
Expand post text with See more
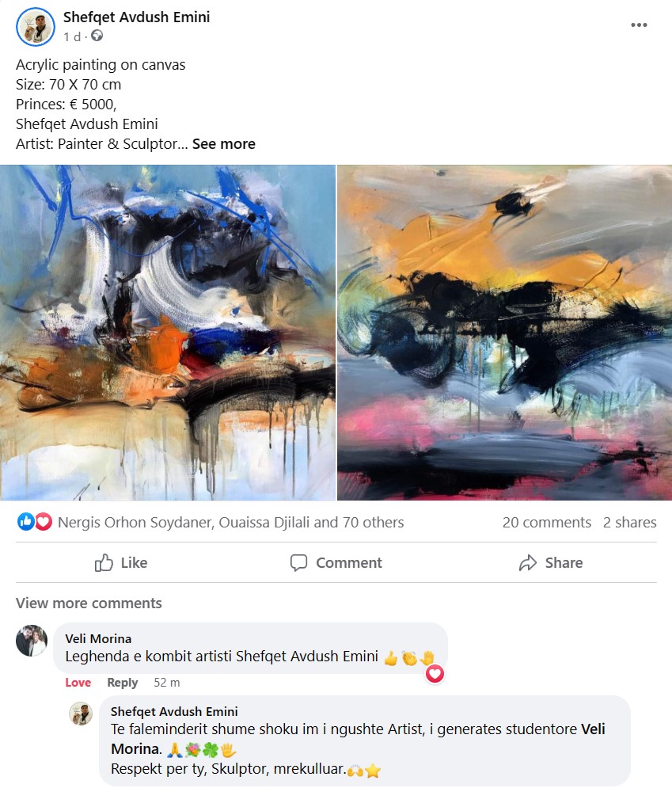pyautogui.click(x=224, y=144)
